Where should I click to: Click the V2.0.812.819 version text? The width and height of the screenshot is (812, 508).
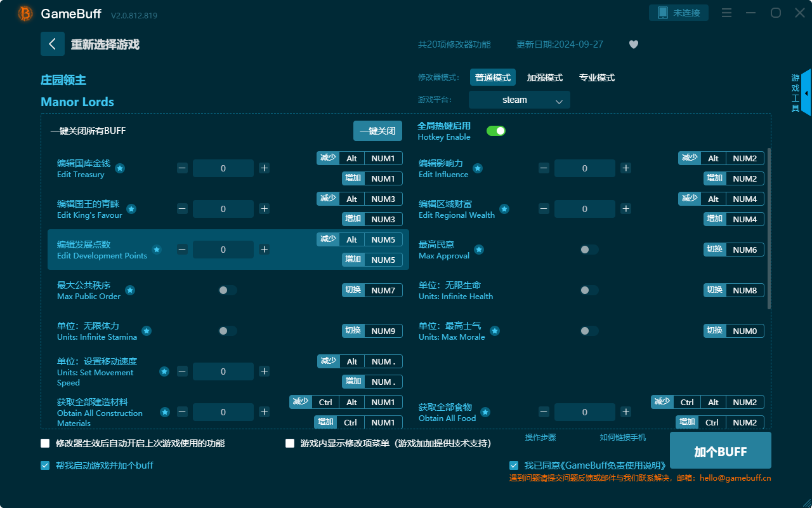pyautogui.click(x=134, y=15)
